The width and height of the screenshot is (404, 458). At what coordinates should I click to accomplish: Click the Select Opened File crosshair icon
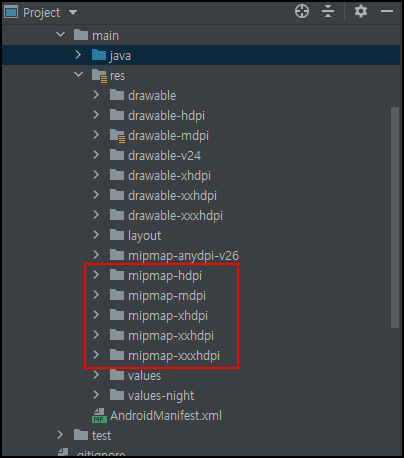(302, 12)
